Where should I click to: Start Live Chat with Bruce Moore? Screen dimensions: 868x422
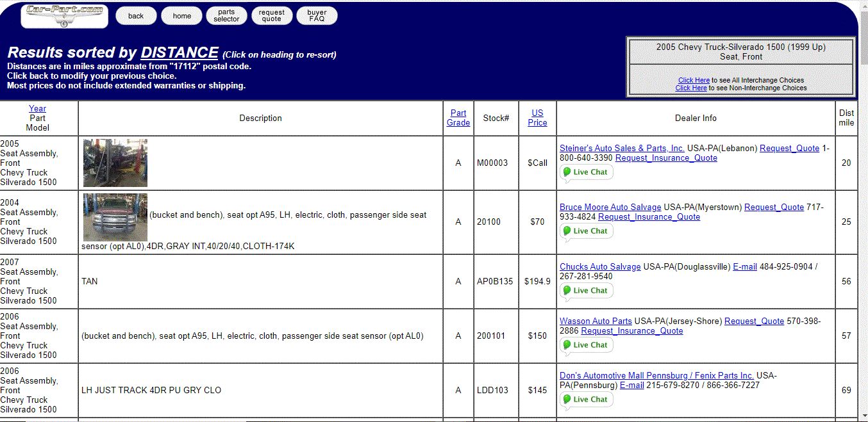pos(587,231)
